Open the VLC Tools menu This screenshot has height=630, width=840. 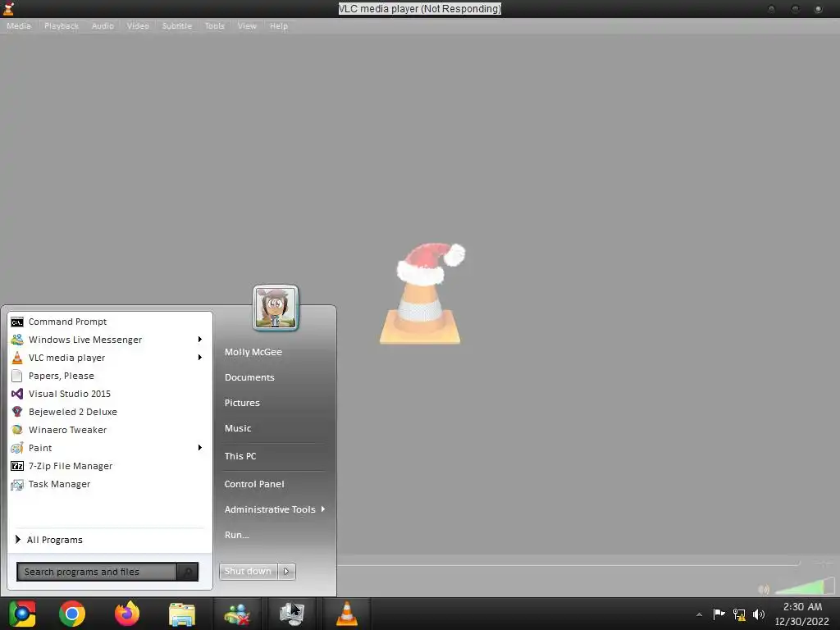215,25
